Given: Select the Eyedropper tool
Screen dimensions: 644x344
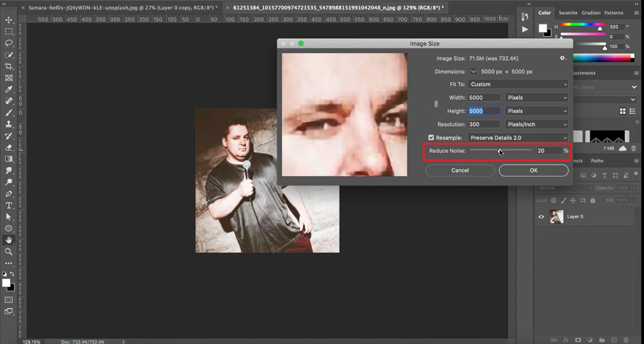Looking at the screenshot, I should tap(9, 89).
